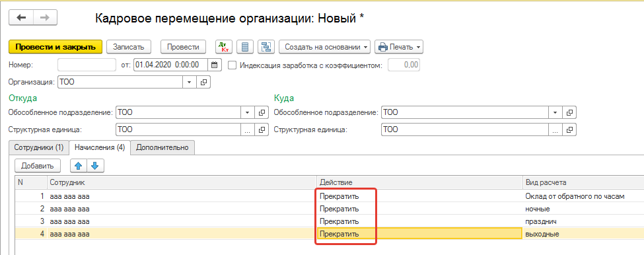644x255 pixels.
Task: Open the Куда Структурная единица record
Action: click(x=569, y=130)
